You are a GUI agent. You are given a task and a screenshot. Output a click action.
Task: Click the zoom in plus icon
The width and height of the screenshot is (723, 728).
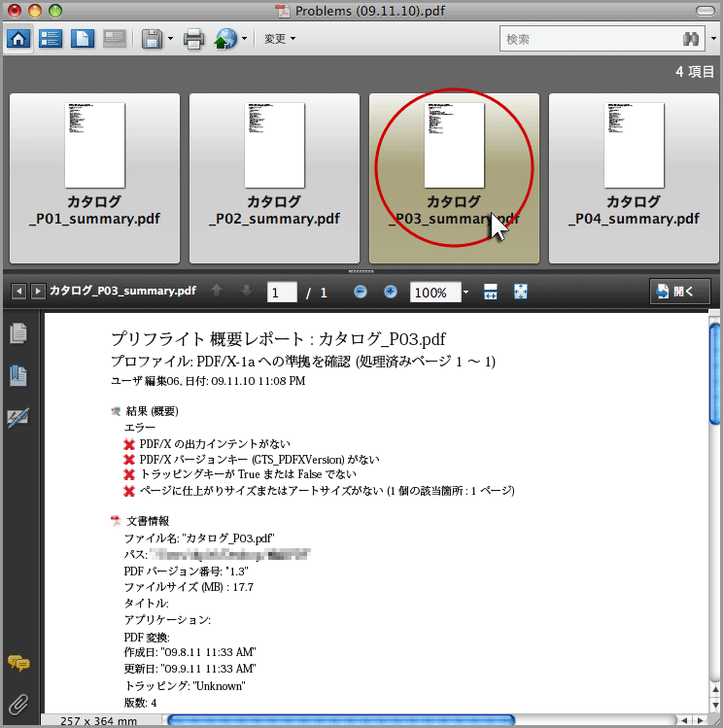click(x=391, y=292)
